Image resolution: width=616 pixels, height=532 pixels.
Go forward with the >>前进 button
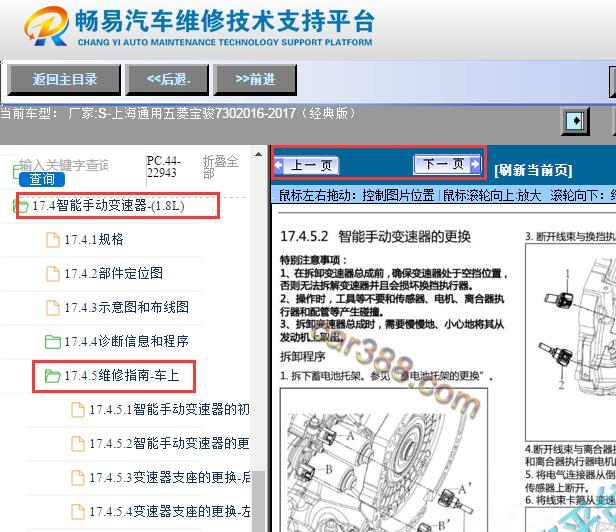(x=255, y=80)
